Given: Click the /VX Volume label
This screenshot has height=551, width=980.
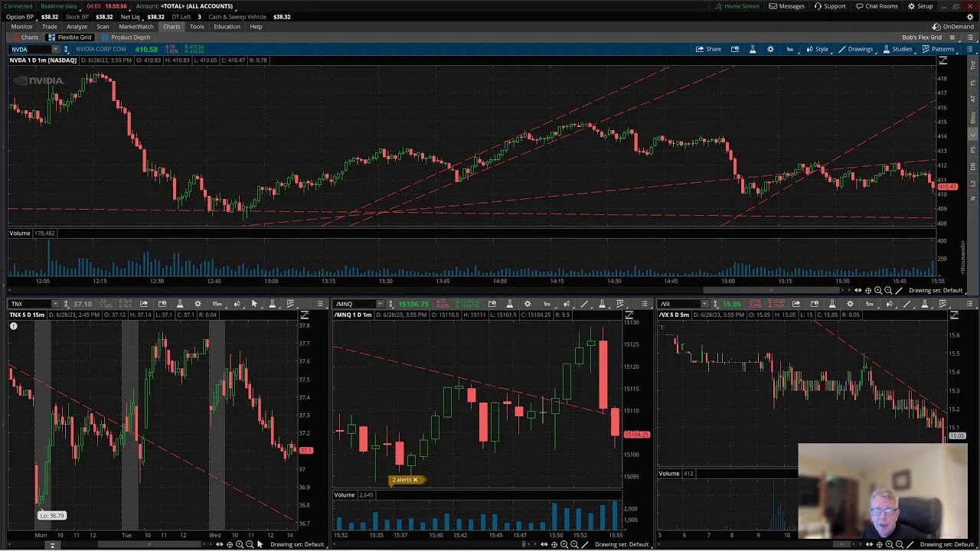Looking at the screenshot, I should click(x=669, y=474).
